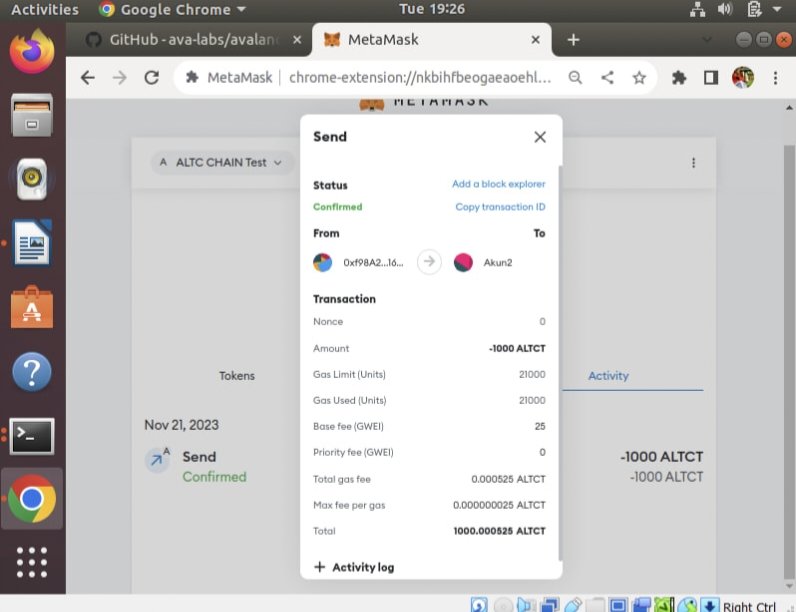Open Ubuntu Software from dock
The height and width of the screenshot is (612, 796).
32,307
